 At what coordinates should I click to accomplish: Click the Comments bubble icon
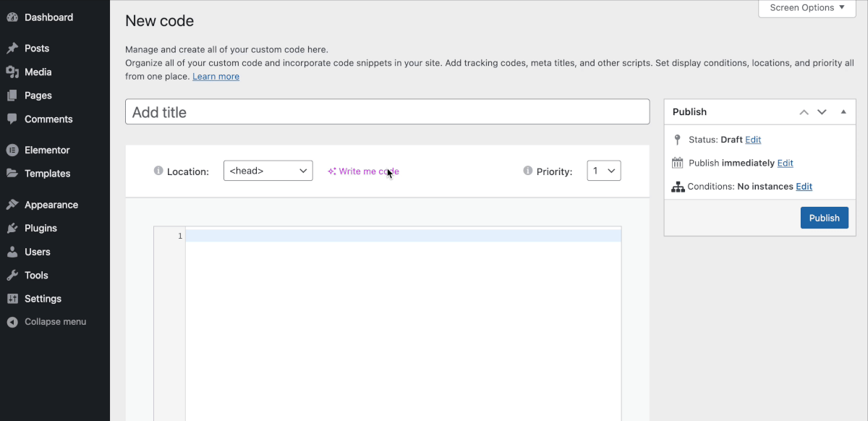tap(13, 119)
